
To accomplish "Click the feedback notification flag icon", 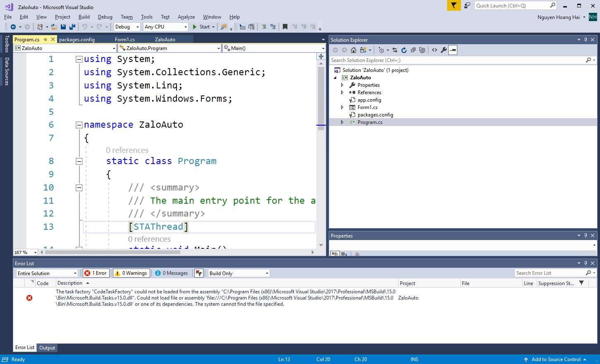I will tap(454, 5).
